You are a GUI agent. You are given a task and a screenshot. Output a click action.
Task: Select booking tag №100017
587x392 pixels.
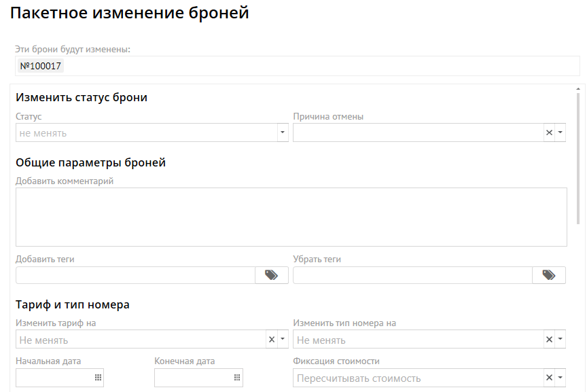[41, 66]
